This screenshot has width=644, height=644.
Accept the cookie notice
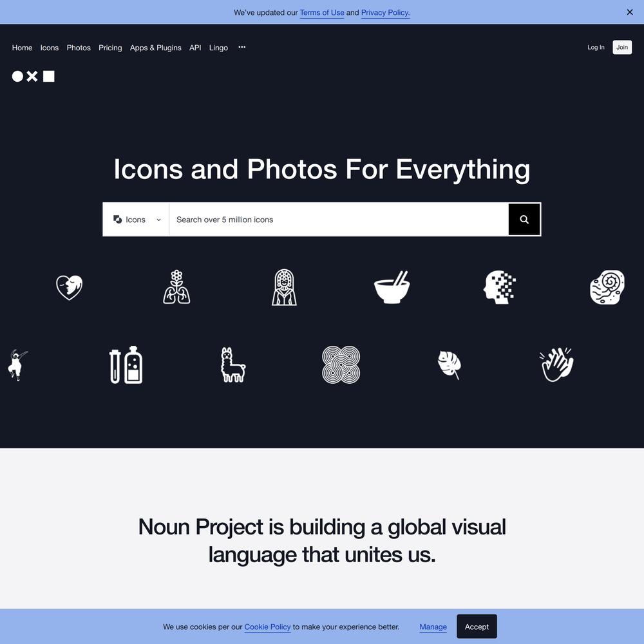point(477,627)
